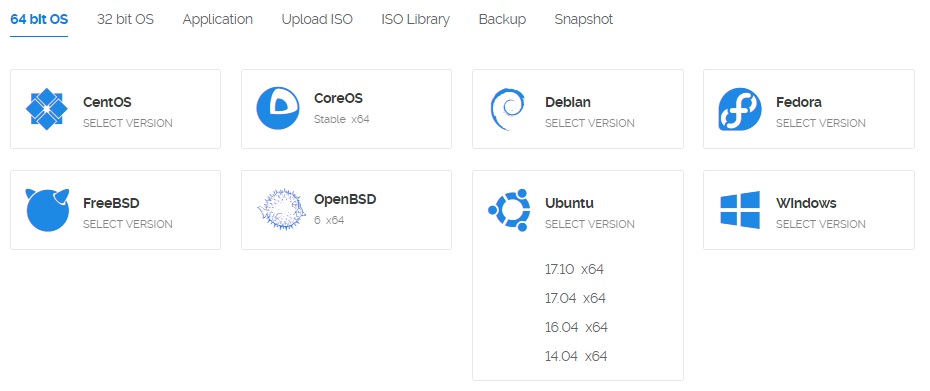Click the Ubuntu circle logo
Image resolution: width=930 pixels, height=391 pixels.
click(x=509, y=210)
